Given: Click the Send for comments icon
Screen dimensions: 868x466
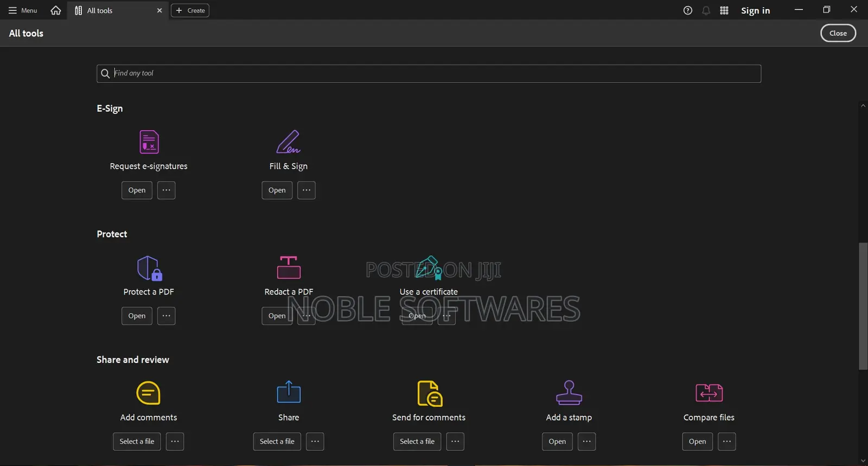Looking at the screenshot, I should pos(430,393).
